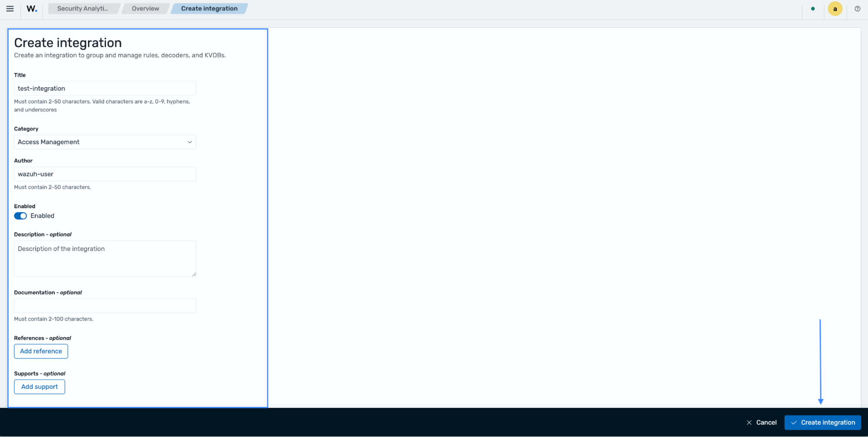Screen dimensions: 868x437
Task: Go to Security Analytics breadcrumb
Action: coord(83,9)
